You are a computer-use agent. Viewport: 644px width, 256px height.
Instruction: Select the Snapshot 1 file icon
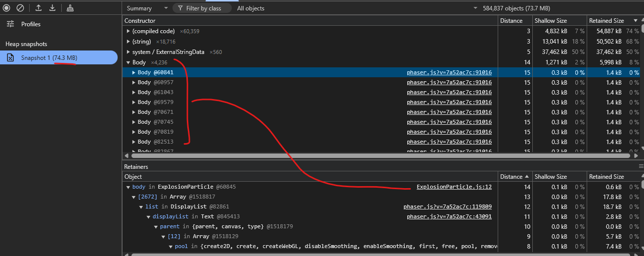(x=10, y=58)
